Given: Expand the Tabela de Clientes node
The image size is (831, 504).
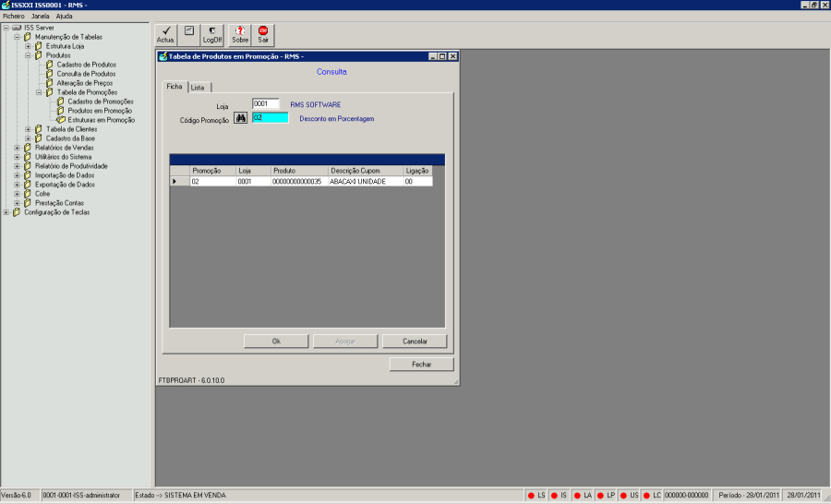Looking at the screenshot, I should click(x=28, y=129).
